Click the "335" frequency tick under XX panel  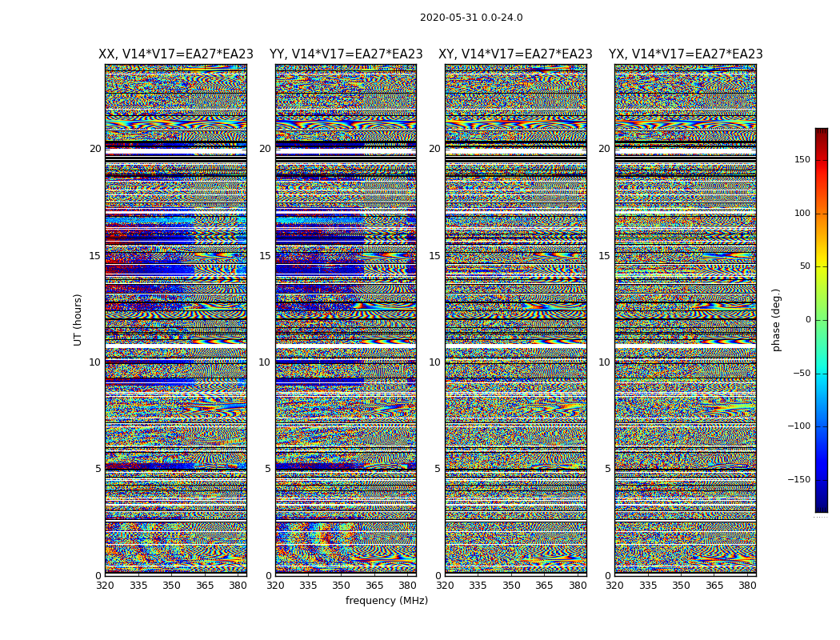(138, 586)
